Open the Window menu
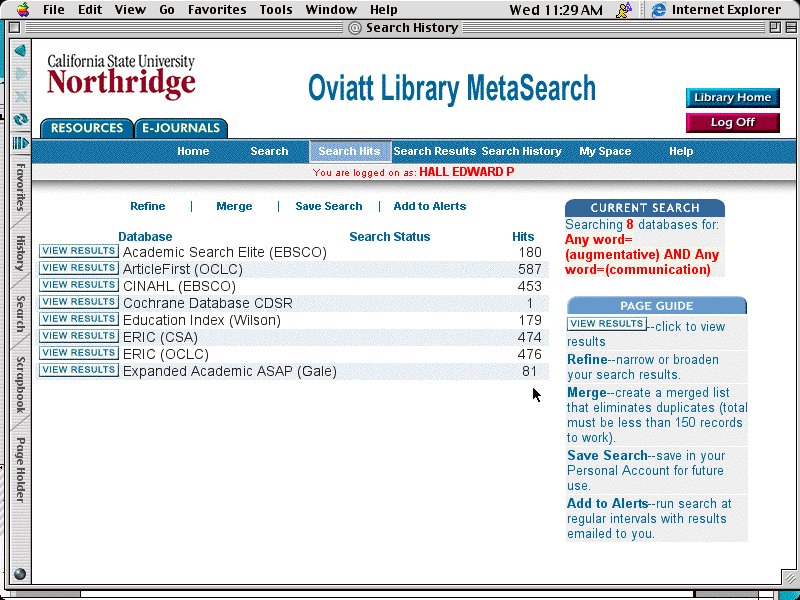Image resolution: width=800 pixels, height=600 pixels. click(x=331, y=9)
